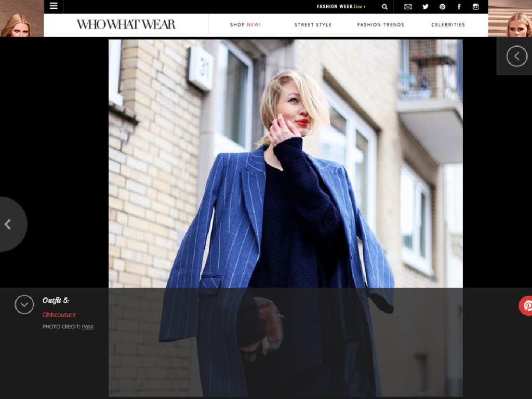Open the hamburger navigation menu
The image size is (532, 399).
click(54, 6)
